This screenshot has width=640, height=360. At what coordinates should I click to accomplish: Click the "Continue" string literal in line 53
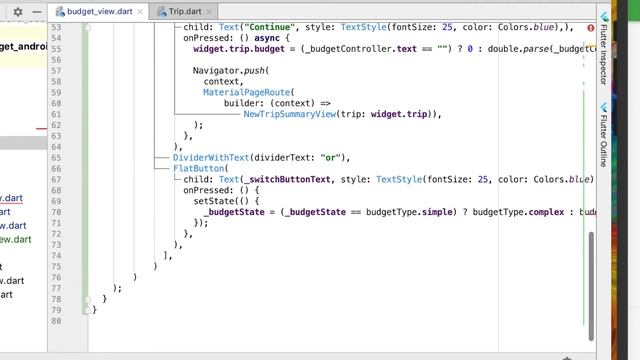[x=269, y=27]
